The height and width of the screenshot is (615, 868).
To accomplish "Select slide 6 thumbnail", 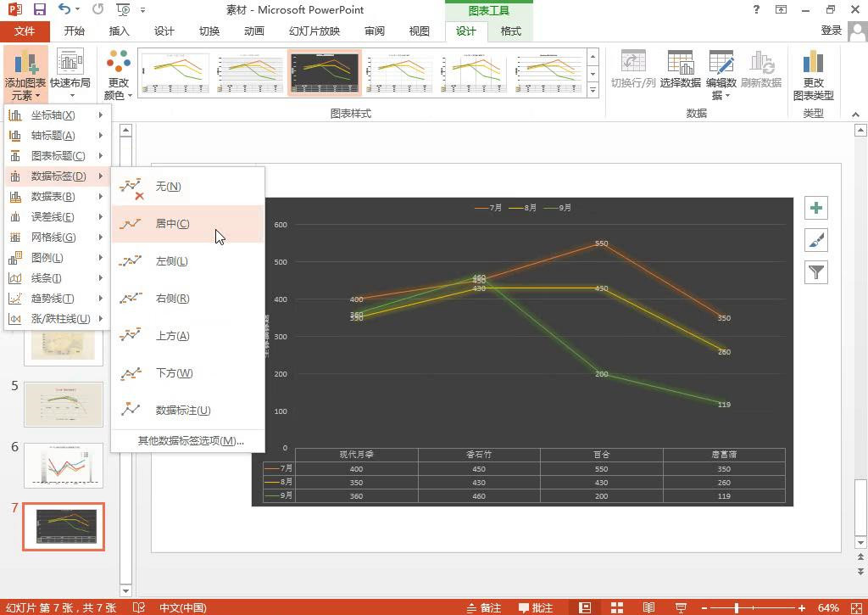I will click(64, 466).
